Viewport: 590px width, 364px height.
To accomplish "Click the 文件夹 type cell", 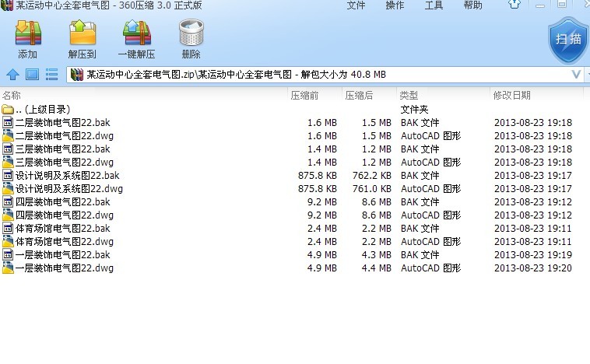I will pos(414,110).
